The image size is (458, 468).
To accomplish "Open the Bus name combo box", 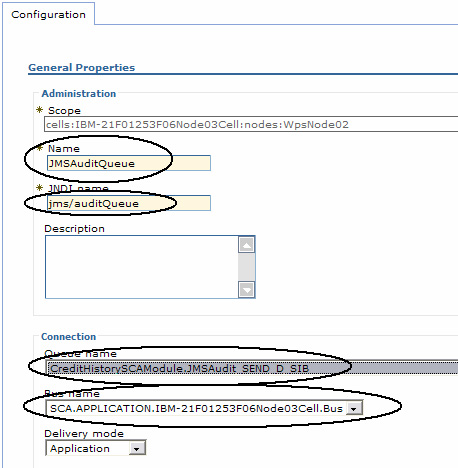I will [204, 408].
